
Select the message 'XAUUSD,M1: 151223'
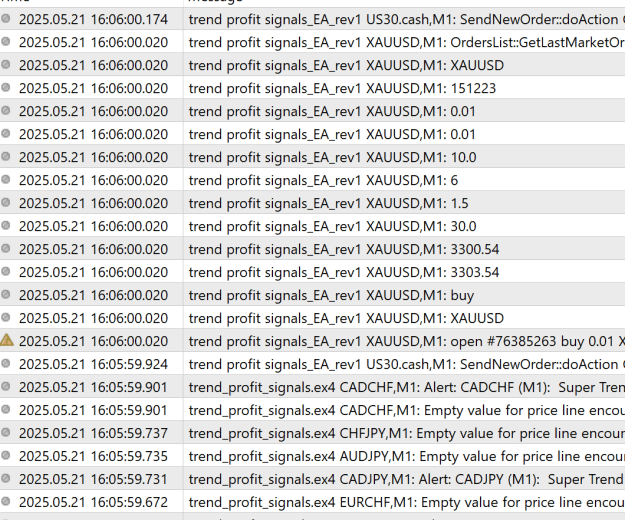tap(342, 88)
